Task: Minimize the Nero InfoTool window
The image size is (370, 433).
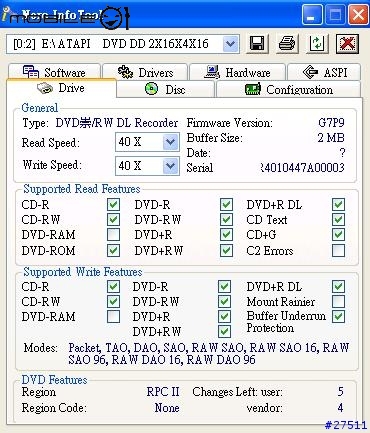Action: (x=312, y=15)
